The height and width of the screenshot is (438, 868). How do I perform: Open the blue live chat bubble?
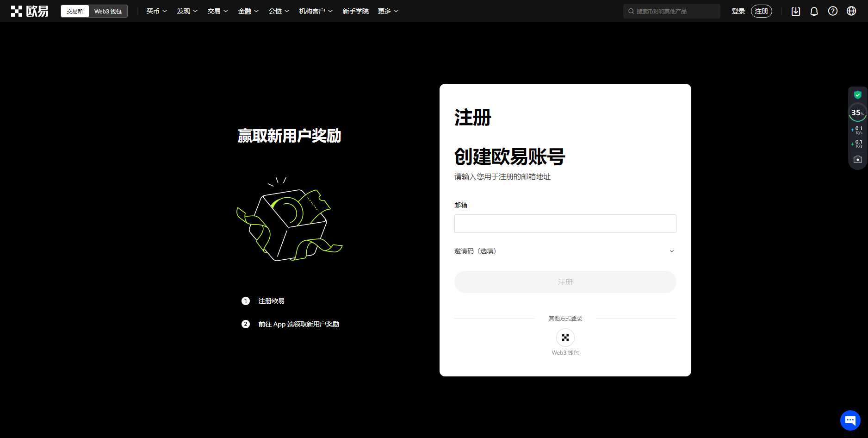coord(850,420)
